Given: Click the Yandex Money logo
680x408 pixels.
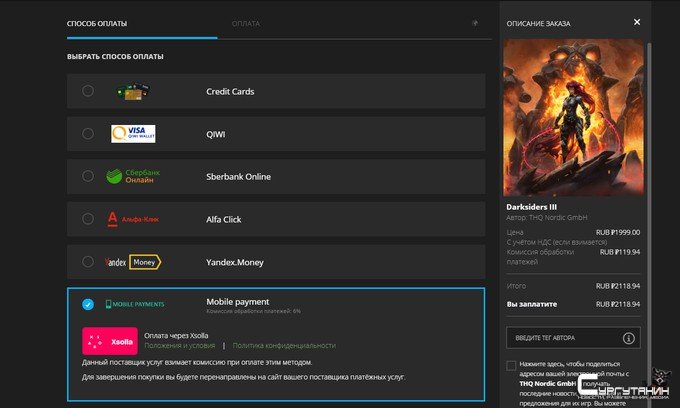Looking at the screenshot, I should (x=133, y=262).
